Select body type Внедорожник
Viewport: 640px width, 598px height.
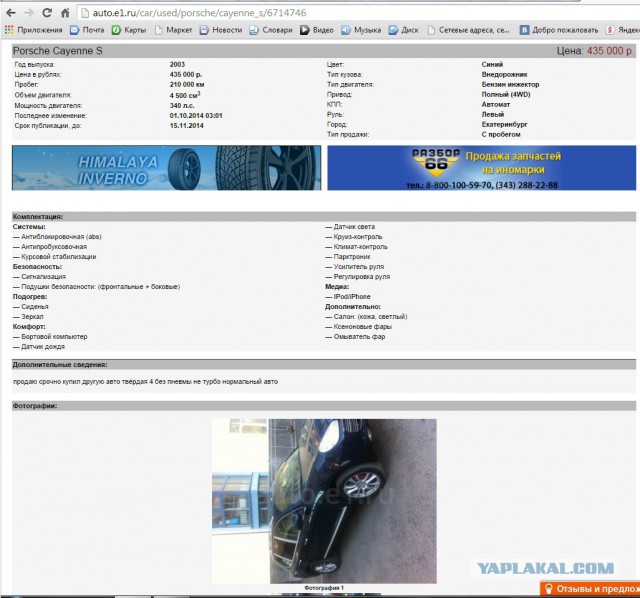(504, 74)
